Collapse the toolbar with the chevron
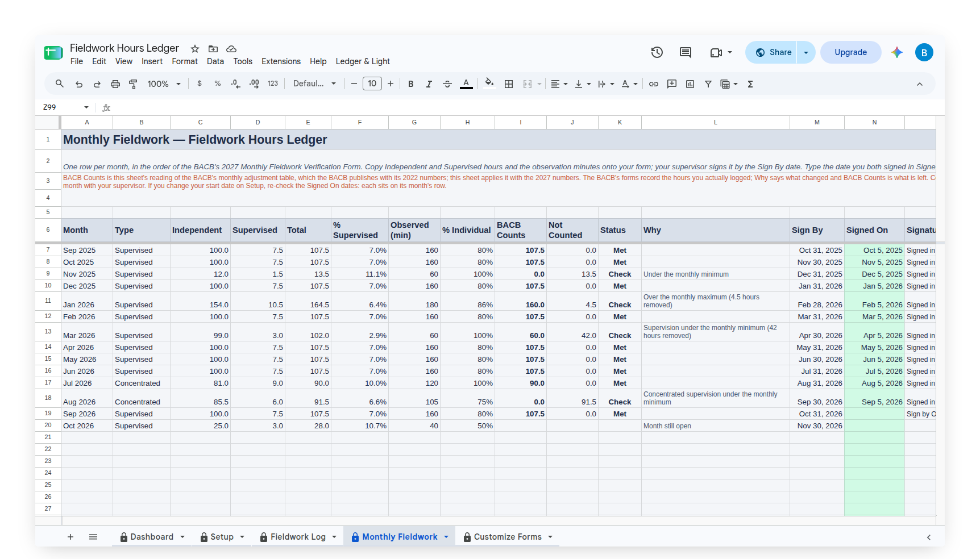 click(920, 84)
